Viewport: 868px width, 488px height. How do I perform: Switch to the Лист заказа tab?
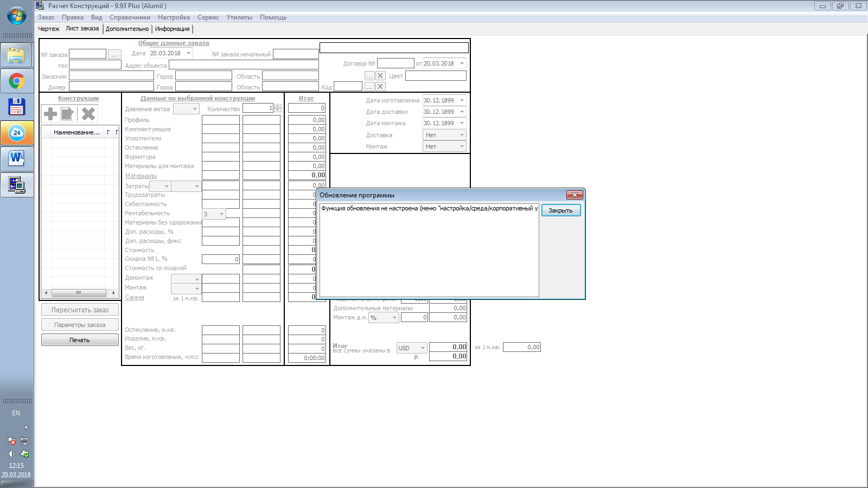point(82,28)
